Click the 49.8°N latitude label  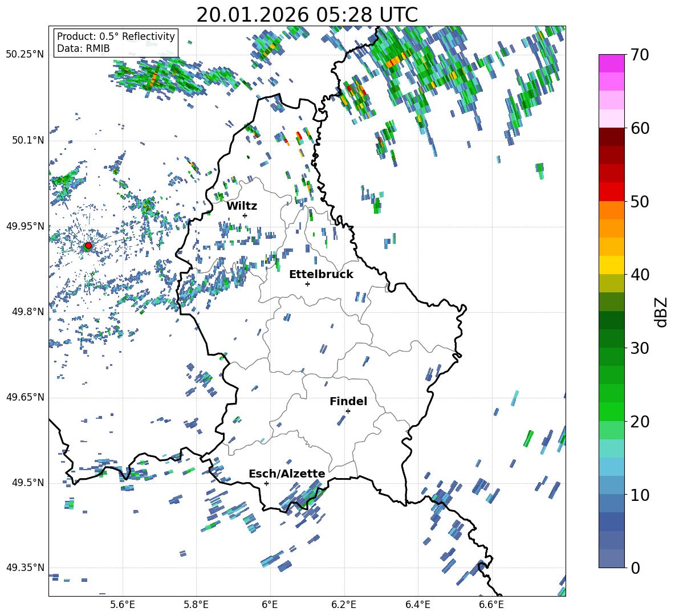click(28, 312)
